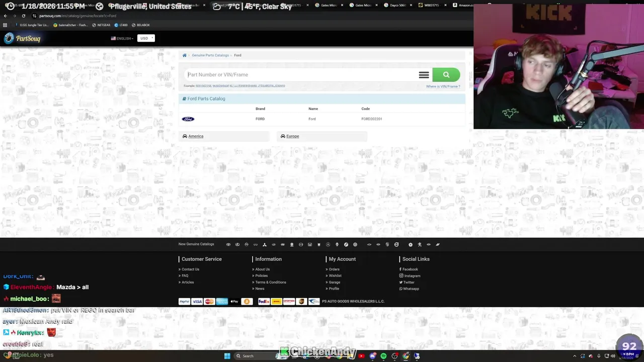The image size is (644, 362).
Task: Open the Lexus catalog icon in footer
Action: [237, 244]
